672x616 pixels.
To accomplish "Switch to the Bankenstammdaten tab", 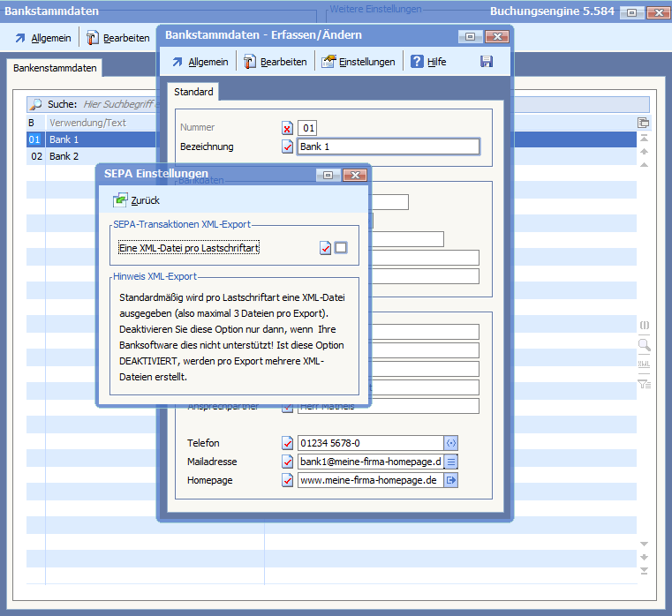I will point(53,68).
